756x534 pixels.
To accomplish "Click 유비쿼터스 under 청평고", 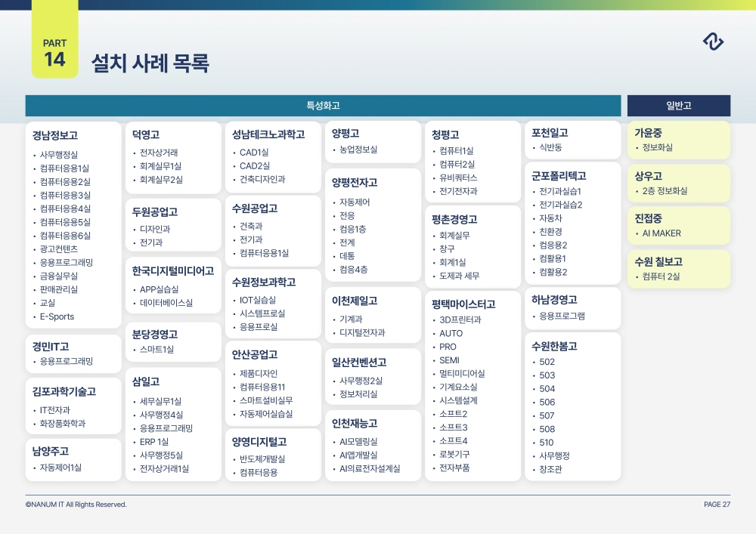I will tap(458, 177).
